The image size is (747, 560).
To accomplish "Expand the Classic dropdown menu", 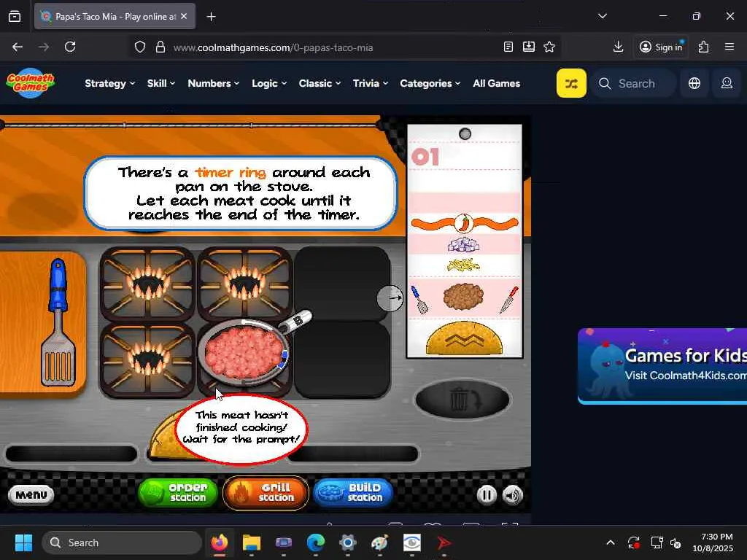I will (320, 83).
